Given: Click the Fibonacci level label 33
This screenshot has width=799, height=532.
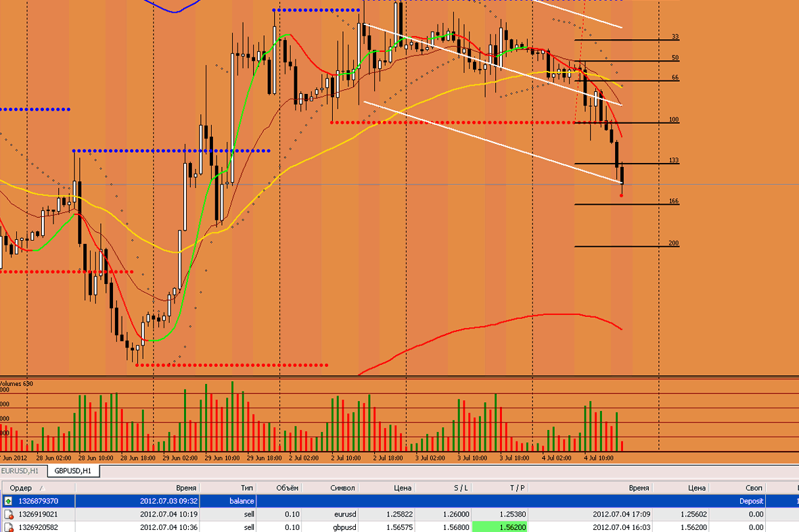Looking at the screenshot, I should pos(675,37).
